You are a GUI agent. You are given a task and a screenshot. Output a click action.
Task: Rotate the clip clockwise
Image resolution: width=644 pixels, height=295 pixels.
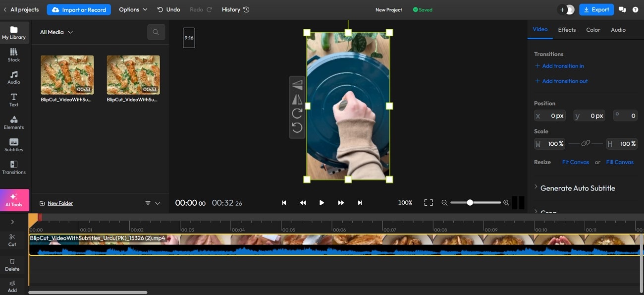click(x=297, y=114)
